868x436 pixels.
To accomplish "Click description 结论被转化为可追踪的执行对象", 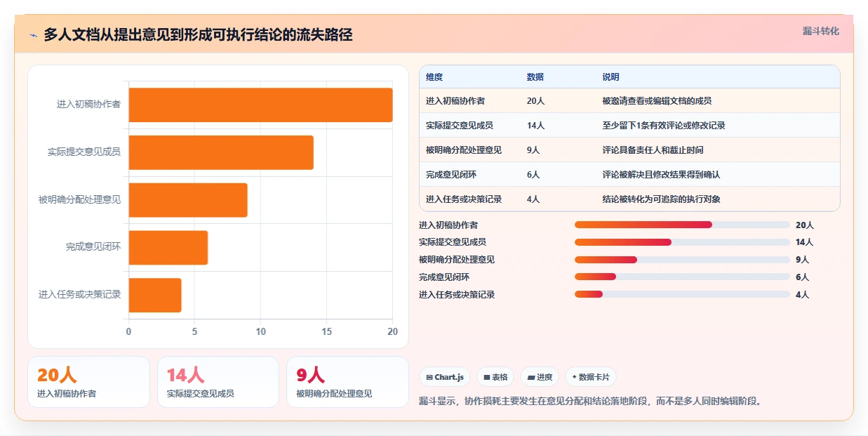I will point(661,199).
